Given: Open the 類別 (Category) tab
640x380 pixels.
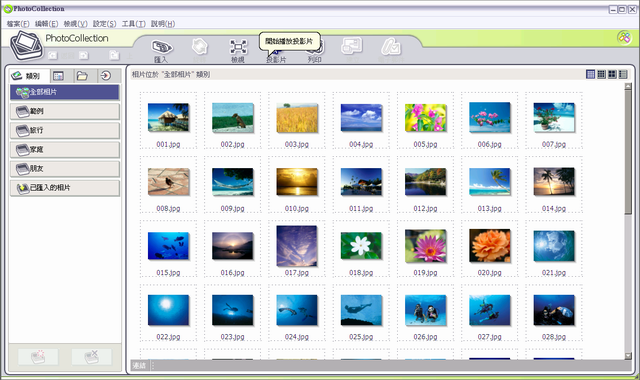Looking at the screenshot, I should [x=29, y=76].
